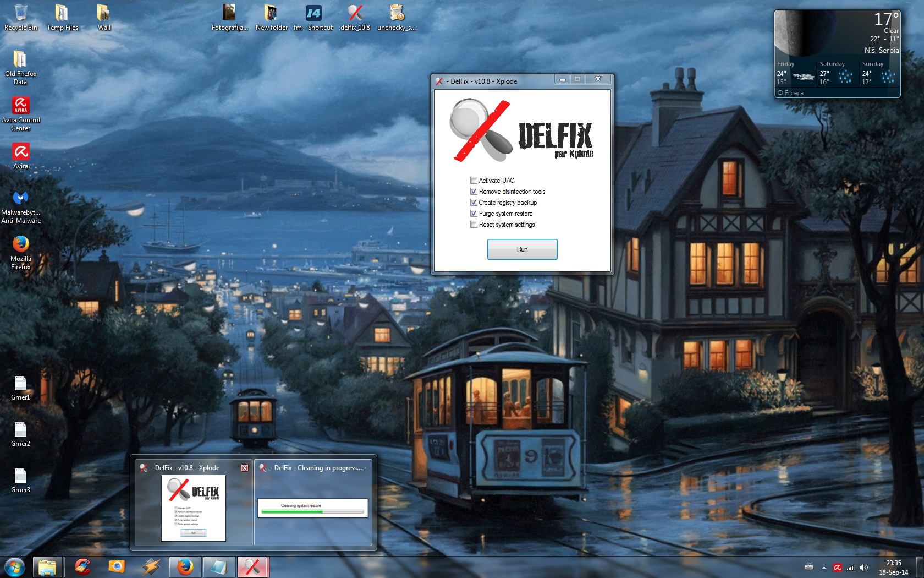
Task: Uncheck Purge system restore
Action: [x=474, y=214]
